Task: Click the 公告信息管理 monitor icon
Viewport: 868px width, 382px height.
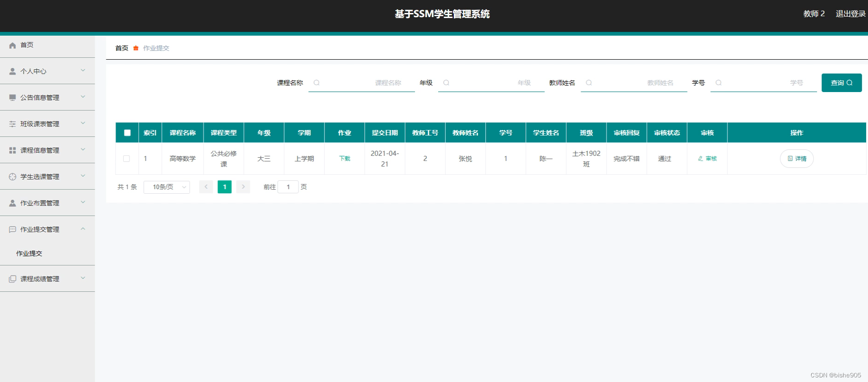Action: pos(12,98)
